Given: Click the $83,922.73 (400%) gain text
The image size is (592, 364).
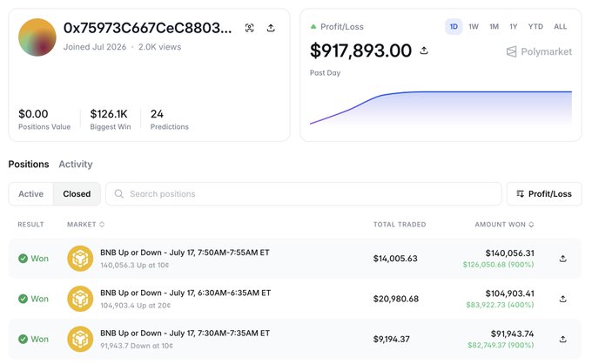Looking at the screenshot, I should 500,305.
